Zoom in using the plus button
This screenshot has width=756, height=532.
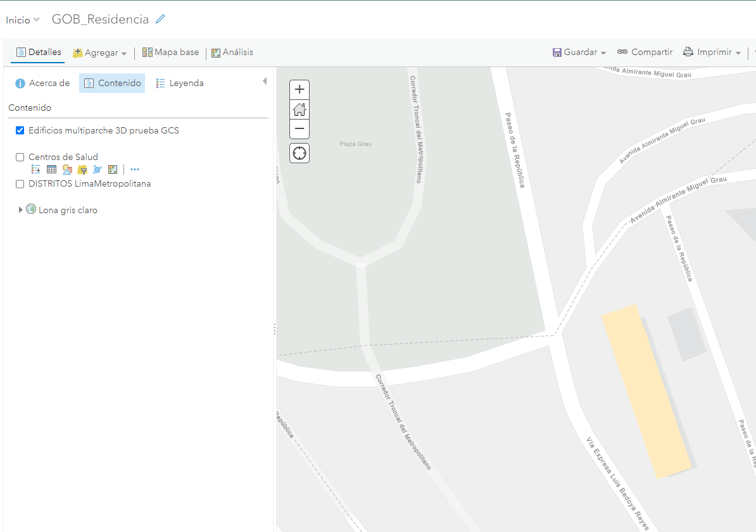299,89
